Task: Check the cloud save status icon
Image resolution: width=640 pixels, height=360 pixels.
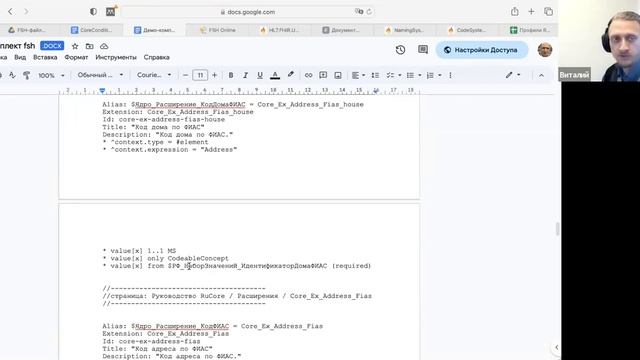Action: pyautogui.click(x=104, y=46)
